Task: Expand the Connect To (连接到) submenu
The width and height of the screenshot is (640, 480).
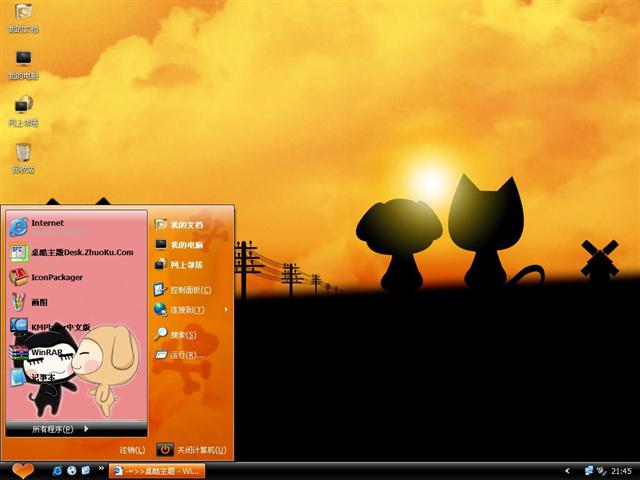Action: pyautogui.click(x=191, y=310)
